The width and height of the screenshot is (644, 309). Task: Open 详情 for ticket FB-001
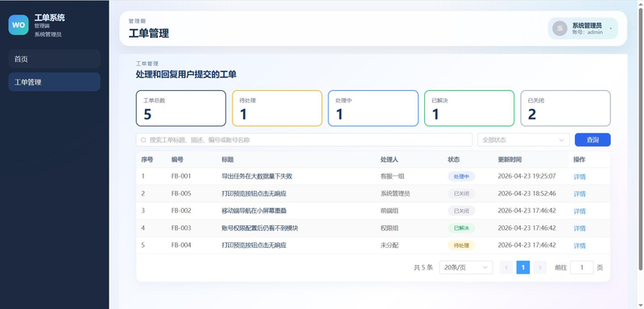pos(580,177)
